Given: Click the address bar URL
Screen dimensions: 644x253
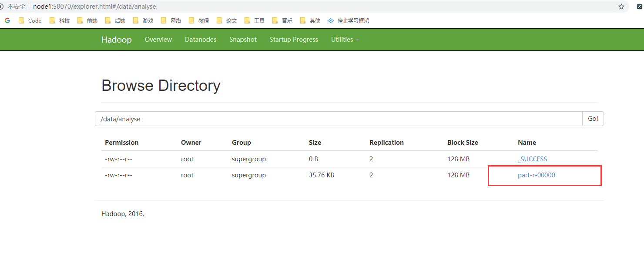Looking at the screenshot, I should 94,7.
